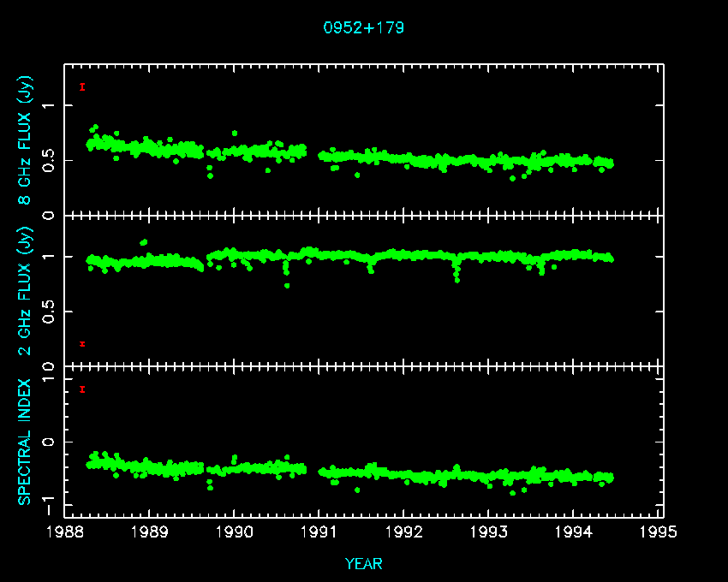The height and width of the screenshot is (582, 728).
Task: Click the 1993 year tick label
Action: point(489,532)
